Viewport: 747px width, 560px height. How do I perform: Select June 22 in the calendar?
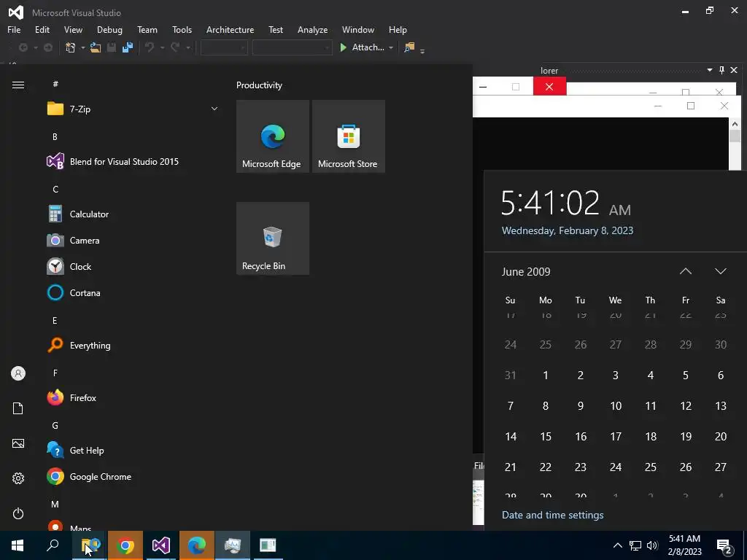(546, 467)
